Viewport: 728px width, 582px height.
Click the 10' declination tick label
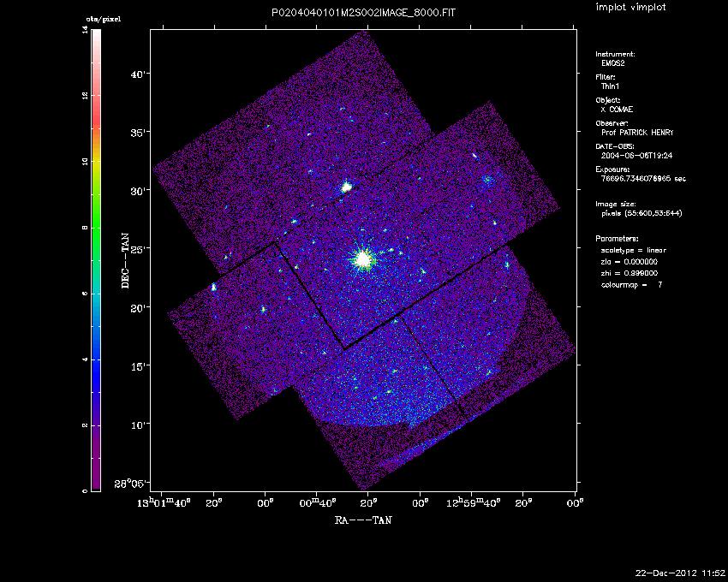coord(137,425)
